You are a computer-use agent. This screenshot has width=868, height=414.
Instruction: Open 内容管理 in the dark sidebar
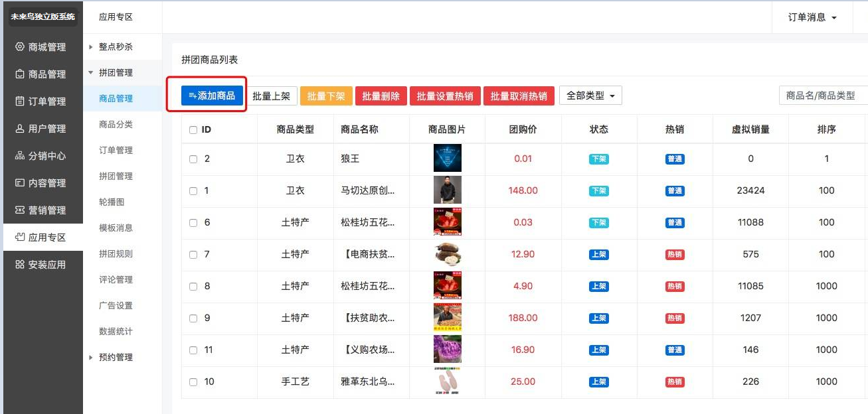pyautogui.click(x=41, y=183)
